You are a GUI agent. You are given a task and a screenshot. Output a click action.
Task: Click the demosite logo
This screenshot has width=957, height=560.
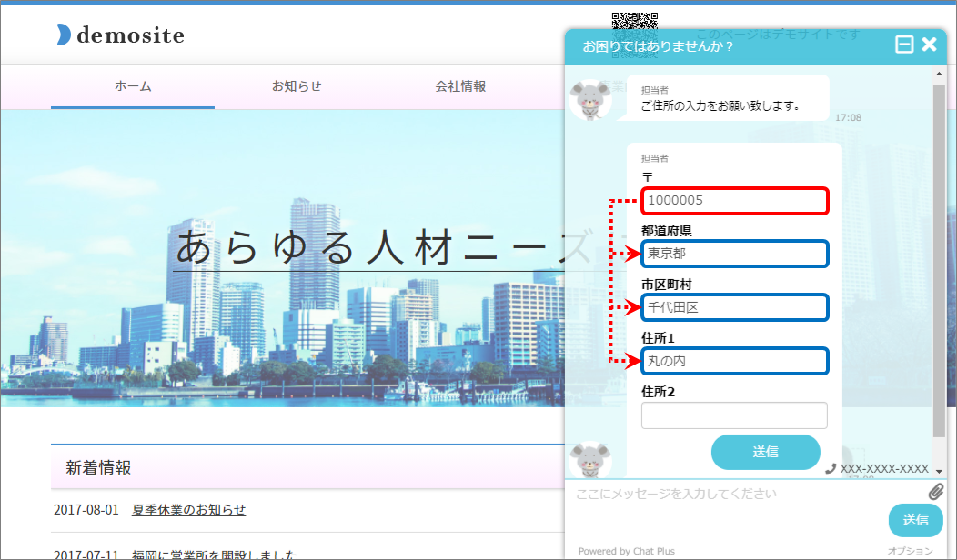pyautogui.click(x=120, y=35)
